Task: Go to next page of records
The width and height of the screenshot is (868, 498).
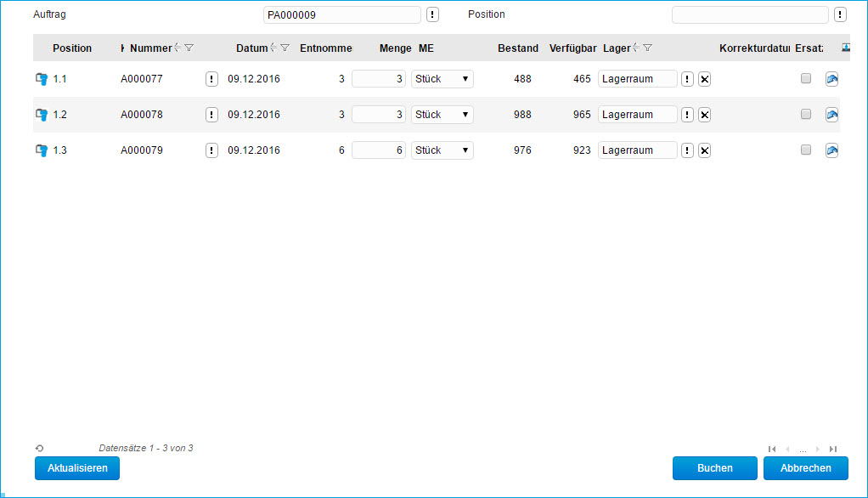Action: pyautogui.click(x=818, y=449)
